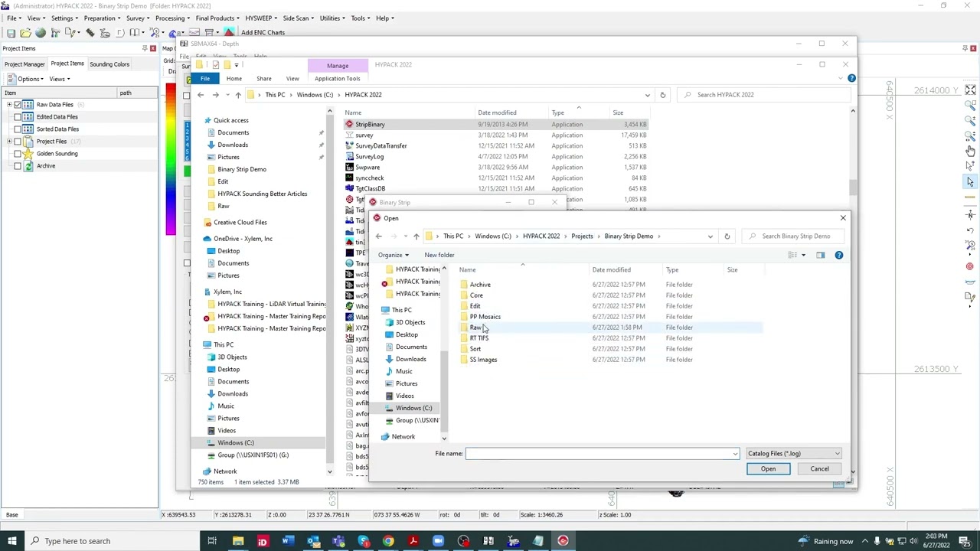The width and height of the screenshot is (980, 551).
Task: Expand address bar dropdown in HYPACK 2022 Explorer window
Action: (x=647, y=95)
